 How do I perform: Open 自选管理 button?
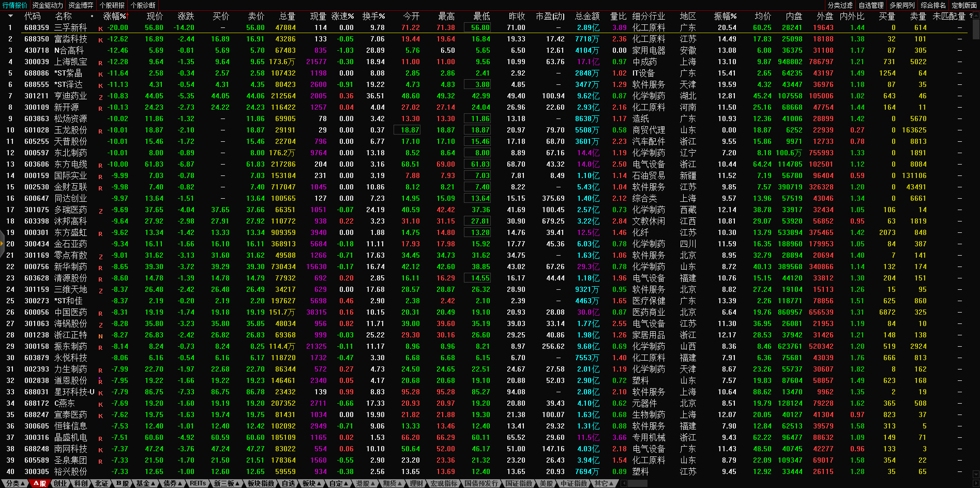pyautogui.click(x=871, y=5)
